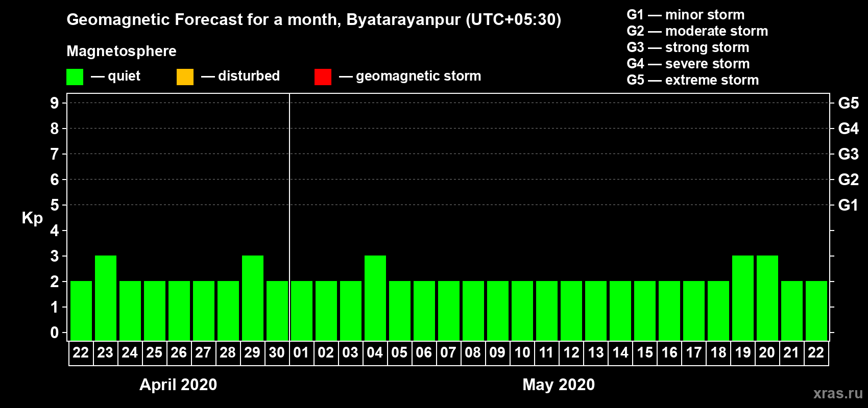Select the May 19 Kp 3 bar
The image size is (868, 408).
click(x=743, y=298)
